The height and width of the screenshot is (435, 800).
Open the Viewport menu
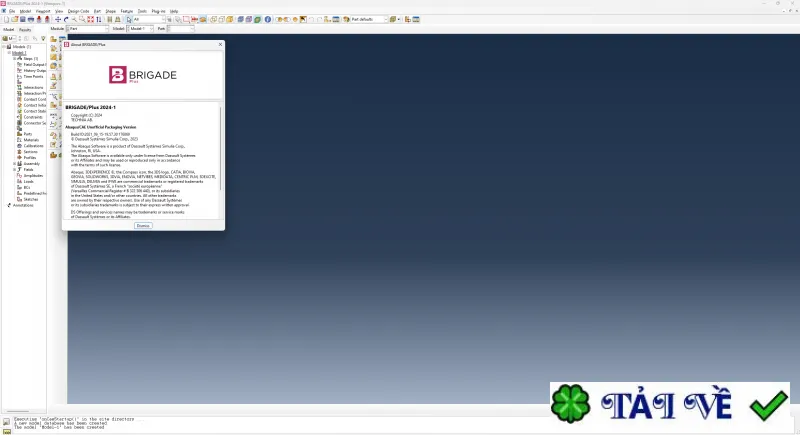click(43, 11)
